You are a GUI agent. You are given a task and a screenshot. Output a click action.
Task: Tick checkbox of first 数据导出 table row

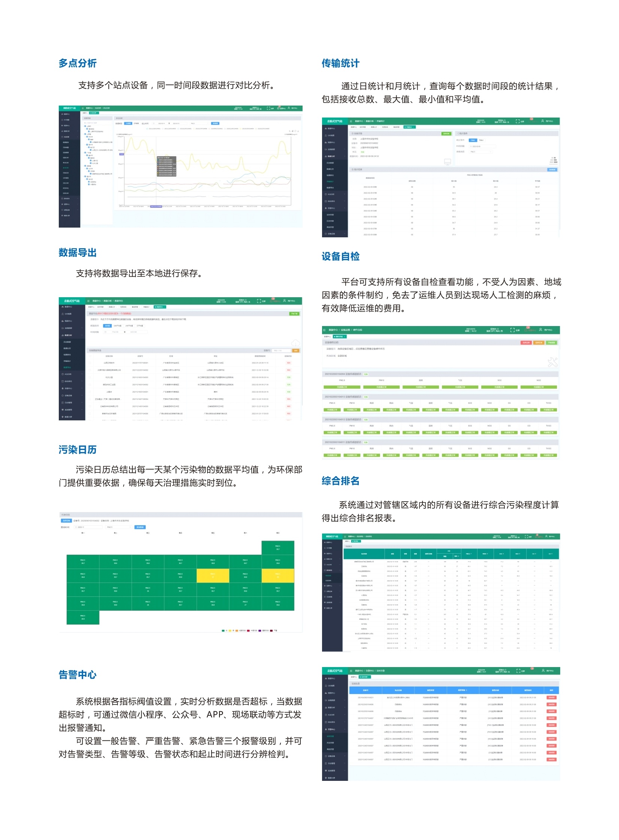90,363
